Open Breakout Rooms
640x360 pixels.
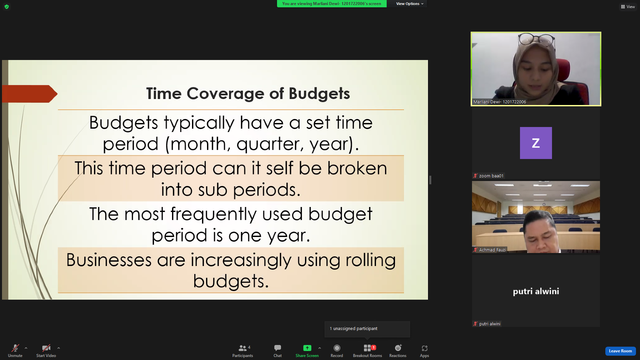(367, 350)
